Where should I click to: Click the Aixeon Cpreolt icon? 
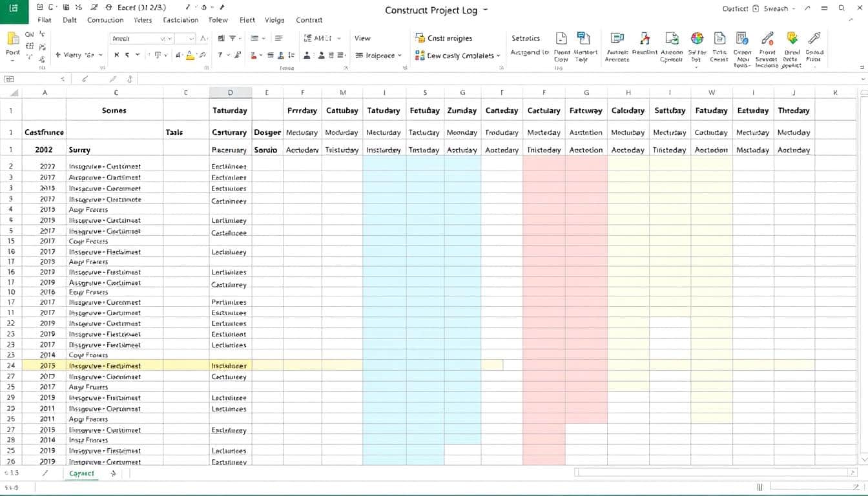point(672,39)
